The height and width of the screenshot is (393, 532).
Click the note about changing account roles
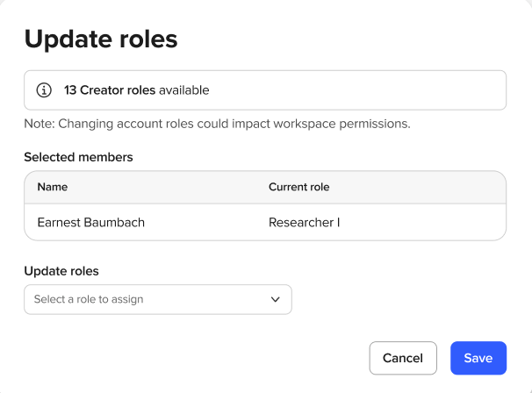[217, 124]
